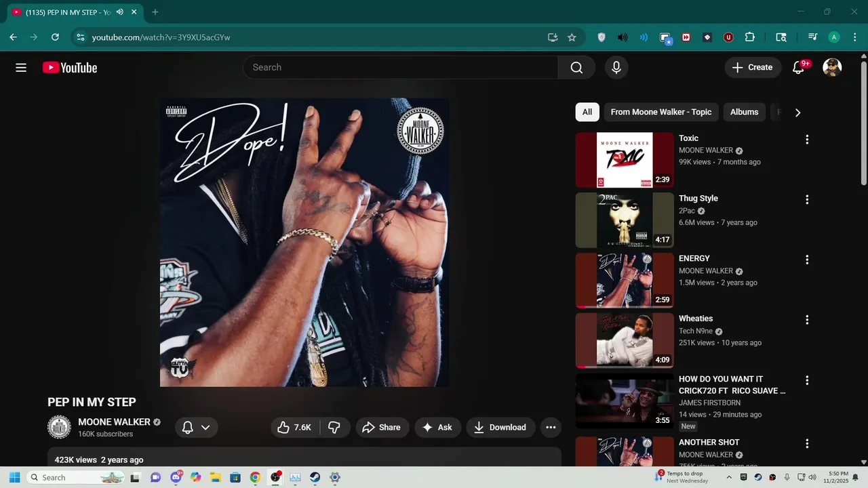Click the browser back arrow
Image resolution: width=868 pixels, height=488 pixels.
(x=13, y=37)
